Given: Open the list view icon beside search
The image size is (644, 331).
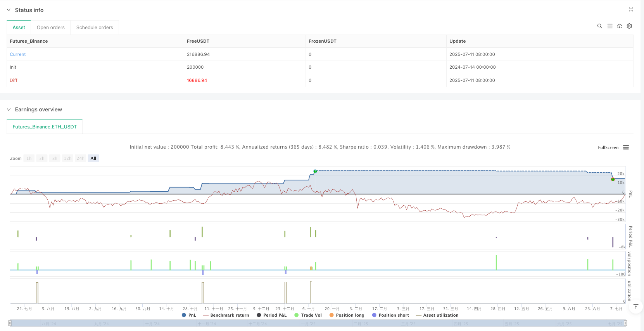Looking at the screenshot, I should pyautogui.click(x=609, y=26).
